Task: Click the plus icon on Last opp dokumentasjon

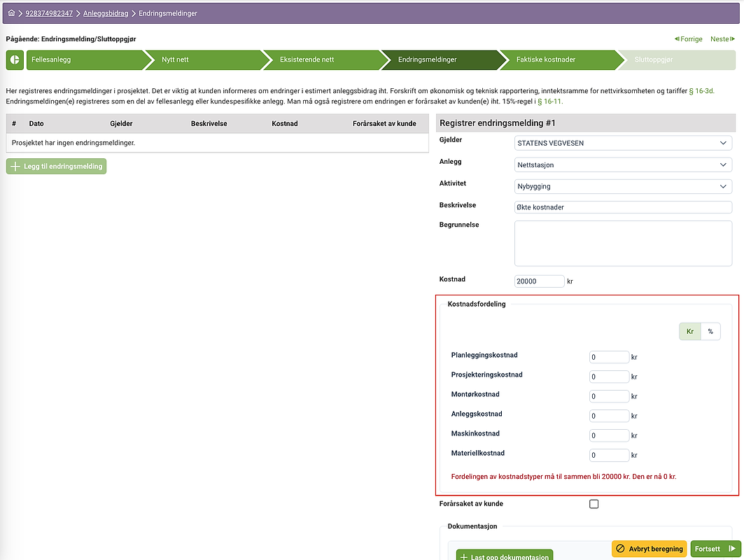Action: (x=465, y=556)
